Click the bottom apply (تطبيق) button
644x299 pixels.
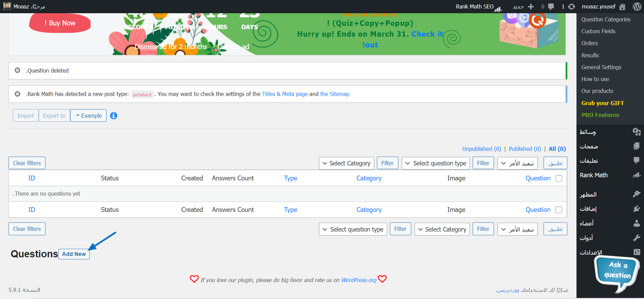(x=555, y=229)
